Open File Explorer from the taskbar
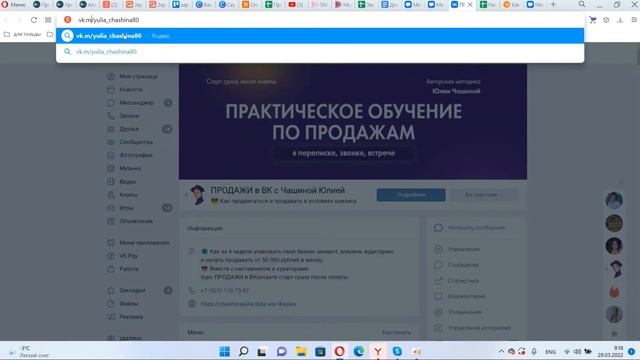640x360 pixels. click(301, 351)
